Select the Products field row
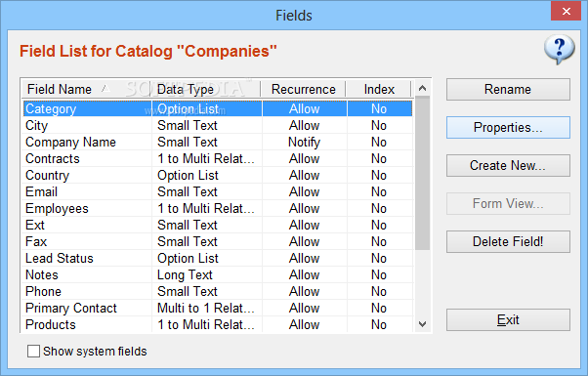 [218, 324]
